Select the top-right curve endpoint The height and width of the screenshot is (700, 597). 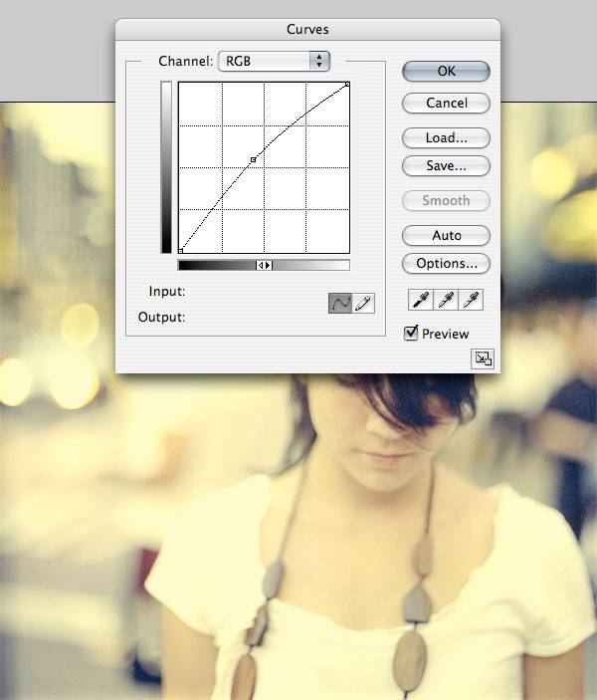pyautogui.click(x=347, y=85)
